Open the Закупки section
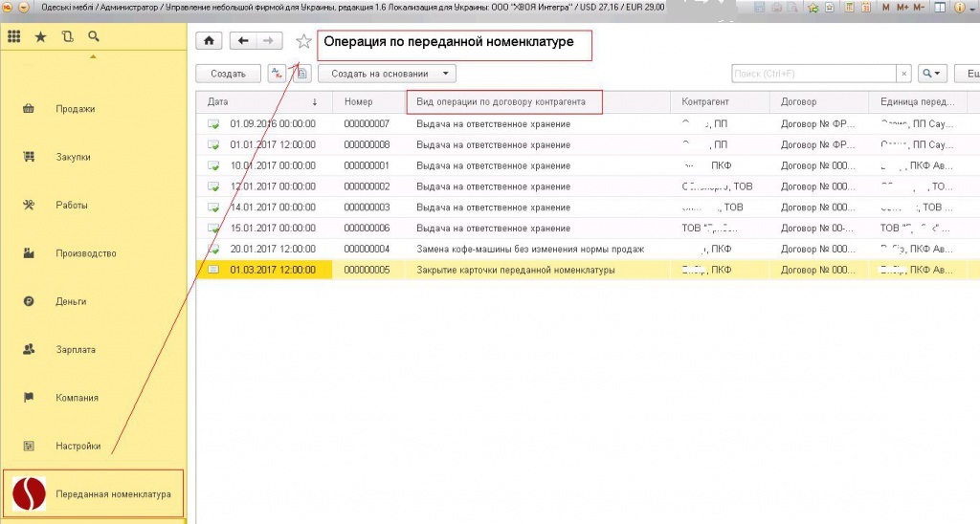This screenshot has height=524, width=980. click(73, 157)
